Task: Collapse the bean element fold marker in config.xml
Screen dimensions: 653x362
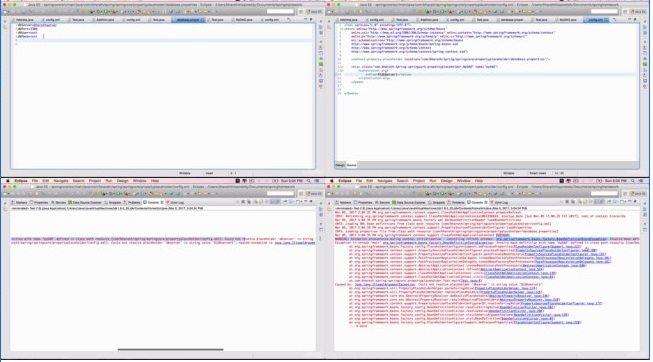Action: click(x=341, y=67)
